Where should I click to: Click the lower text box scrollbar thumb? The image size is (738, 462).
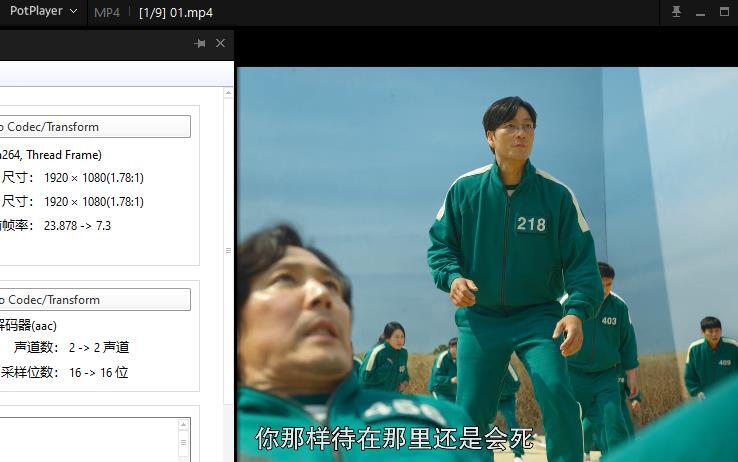tap(184, 443)
